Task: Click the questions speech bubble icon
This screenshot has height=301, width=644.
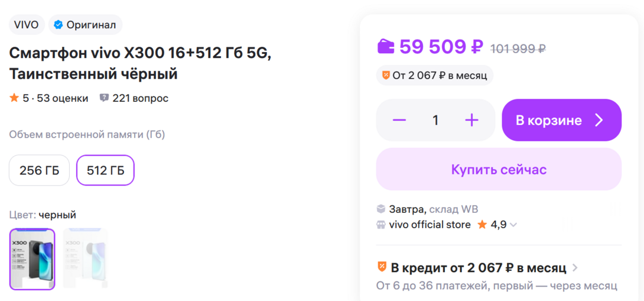Action: click(x=104, y=98)
